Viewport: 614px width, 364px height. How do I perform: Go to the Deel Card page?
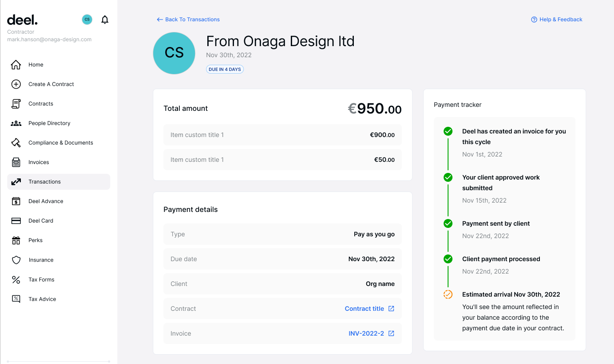(x=59, y=221)
